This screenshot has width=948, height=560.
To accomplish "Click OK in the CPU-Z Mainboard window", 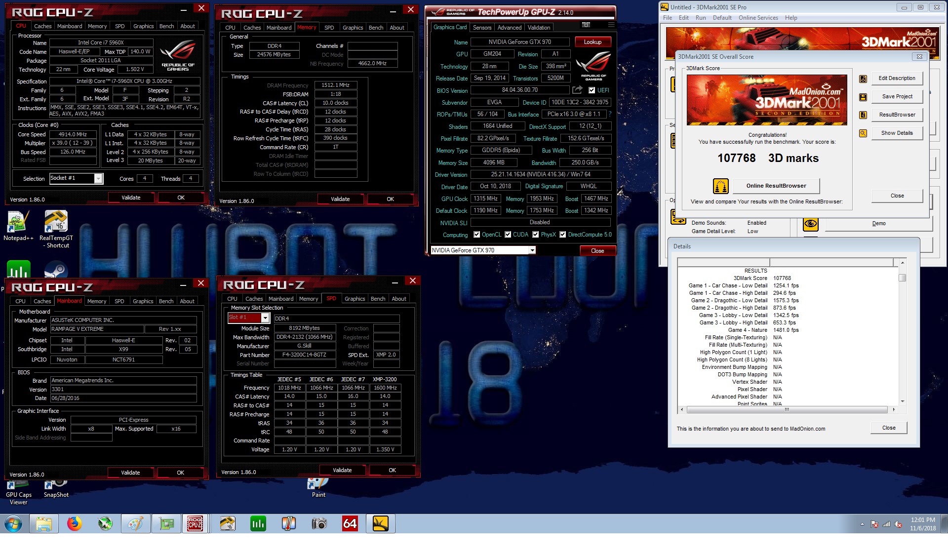I will [x=181, y=473].
